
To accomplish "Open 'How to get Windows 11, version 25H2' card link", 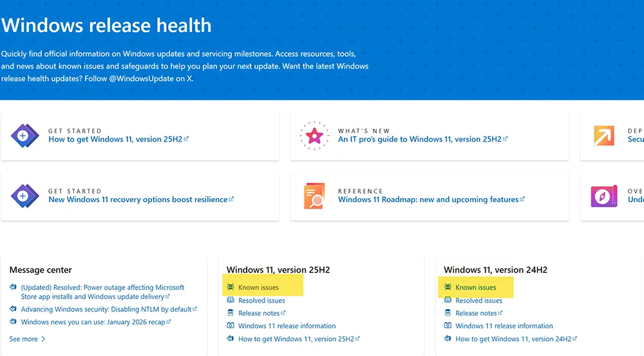I will [118, 139].
